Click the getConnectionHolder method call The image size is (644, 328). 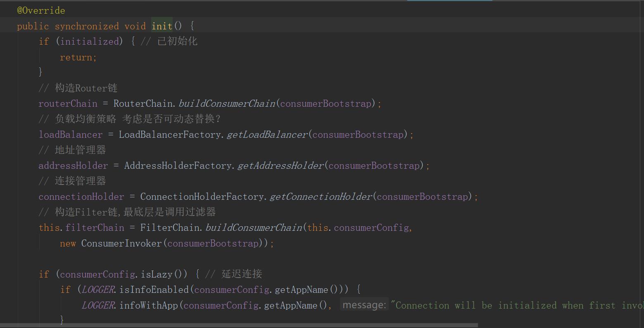321,196
